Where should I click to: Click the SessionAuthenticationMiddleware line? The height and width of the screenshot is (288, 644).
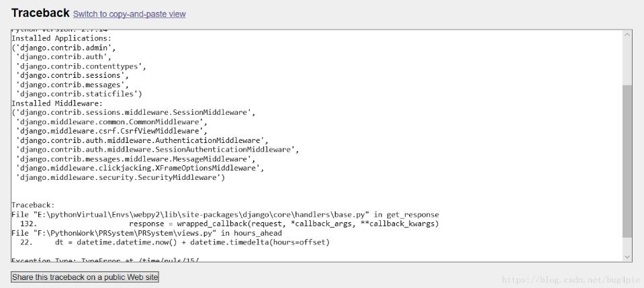[x=157, y=150]
